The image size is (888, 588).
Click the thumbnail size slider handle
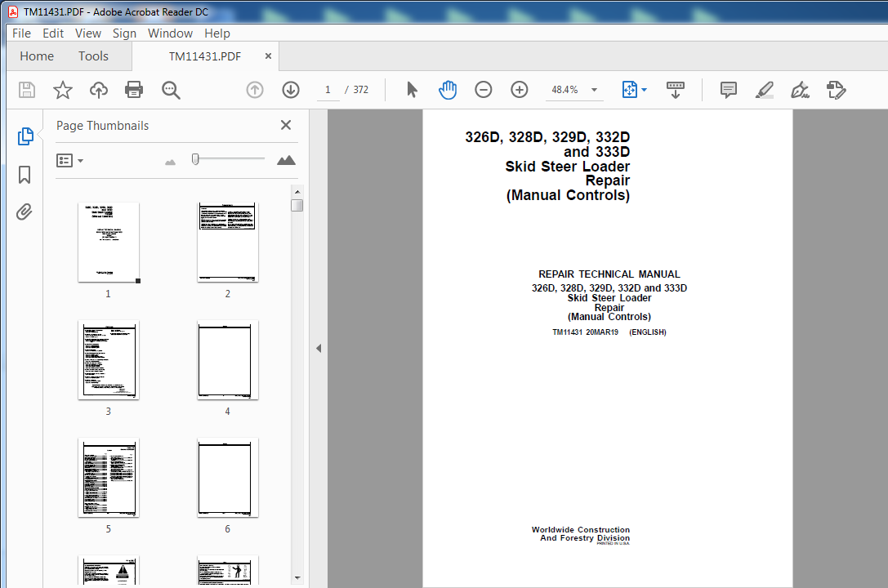point(195,159)
